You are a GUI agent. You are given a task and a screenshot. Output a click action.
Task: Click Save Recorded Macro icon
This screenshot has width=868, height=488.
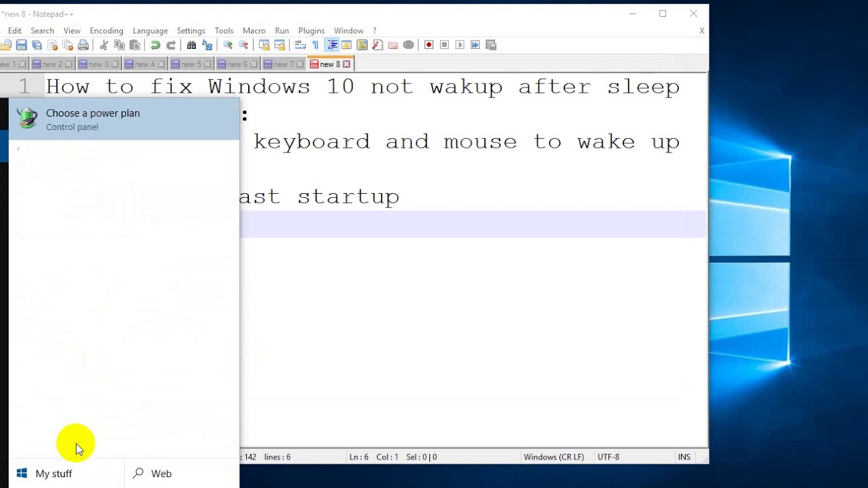(x=491, y=45)
